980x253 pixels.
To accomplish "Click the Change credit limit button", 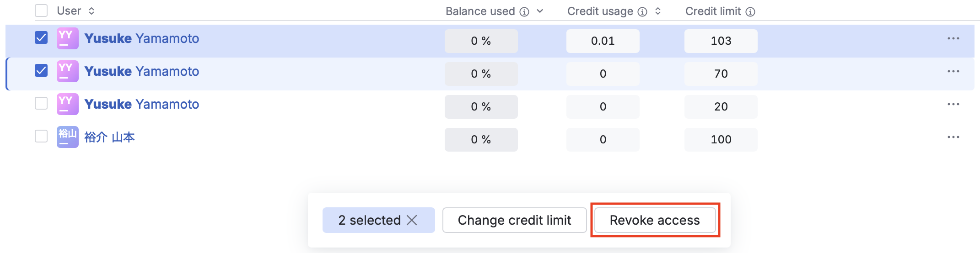I will [x=514, y=220].
